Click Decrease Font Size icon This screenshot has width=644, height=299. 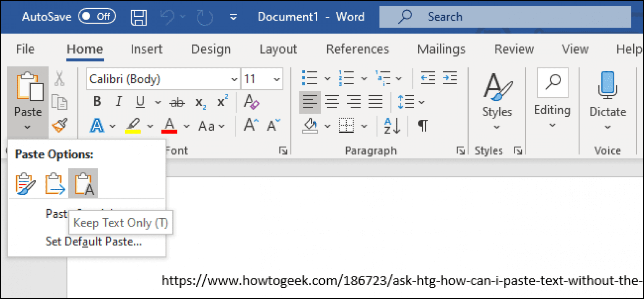(273, 125)
